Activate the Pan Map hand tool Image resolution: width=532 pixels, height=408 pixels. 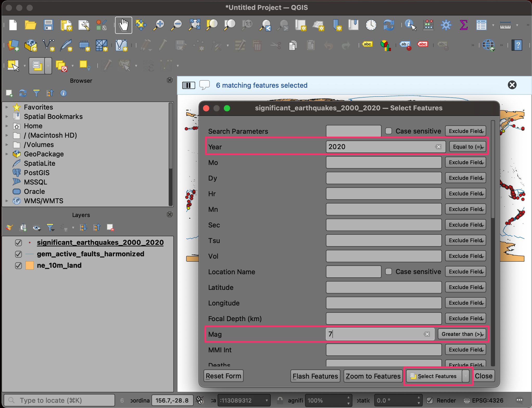point(124,25)
